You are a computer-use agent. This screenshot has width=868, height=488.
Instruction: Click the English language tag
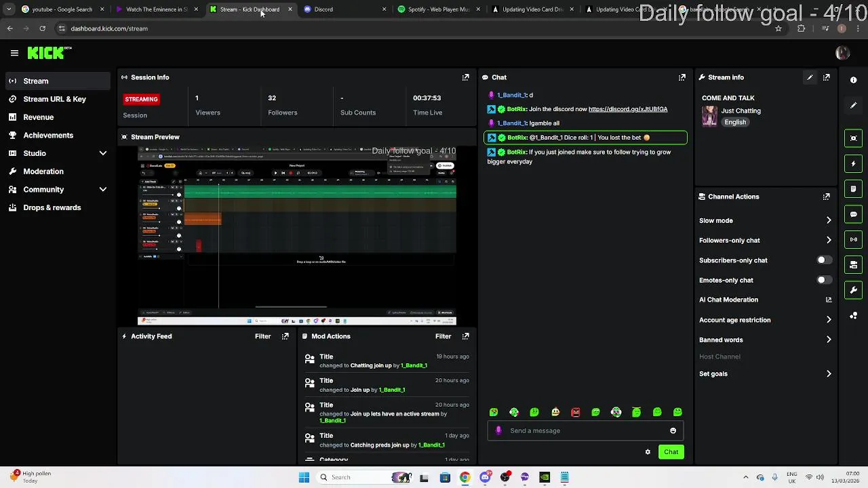pyautogui.click(x=735, y=122)
